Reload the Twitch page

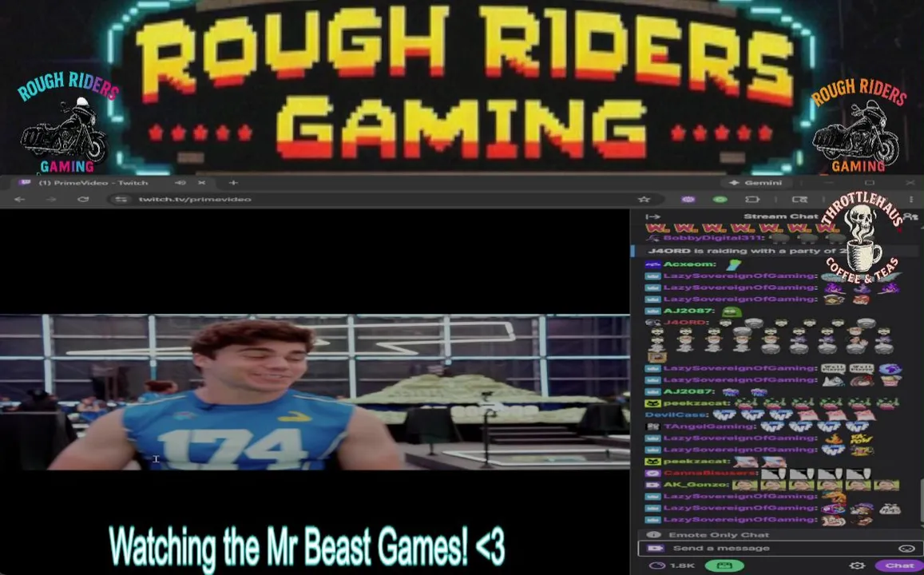click(83, 199)
